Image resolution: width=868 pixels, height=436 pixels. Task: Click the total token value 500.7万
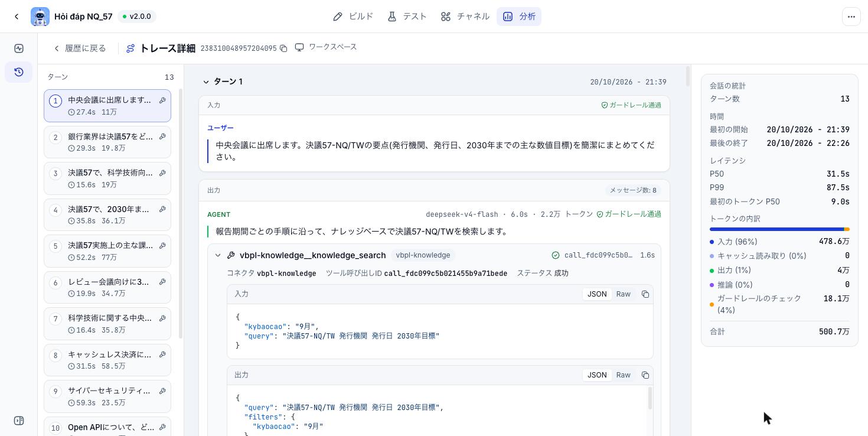click(834, 332)
